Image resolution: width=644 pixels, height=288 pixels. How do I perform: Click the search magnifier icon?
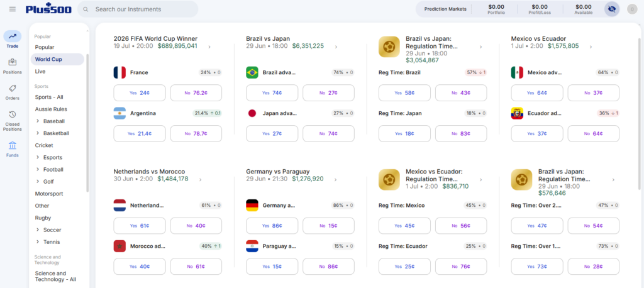click(x=86, y=9)
